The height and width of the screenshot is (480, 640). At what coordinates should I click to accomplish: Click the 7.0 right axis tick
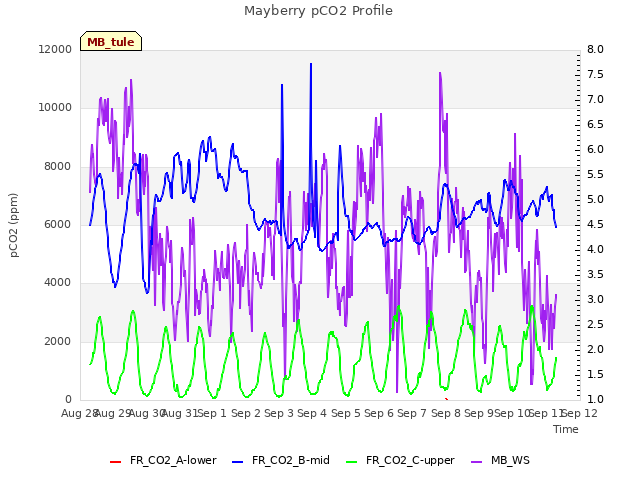click(x=595, y=99)
